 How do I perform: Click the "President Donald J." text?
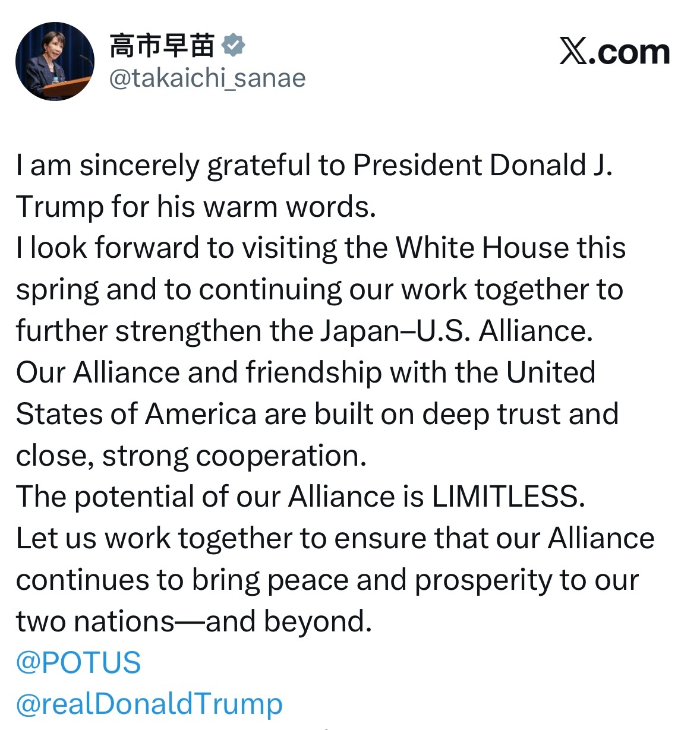coord(482,165)
